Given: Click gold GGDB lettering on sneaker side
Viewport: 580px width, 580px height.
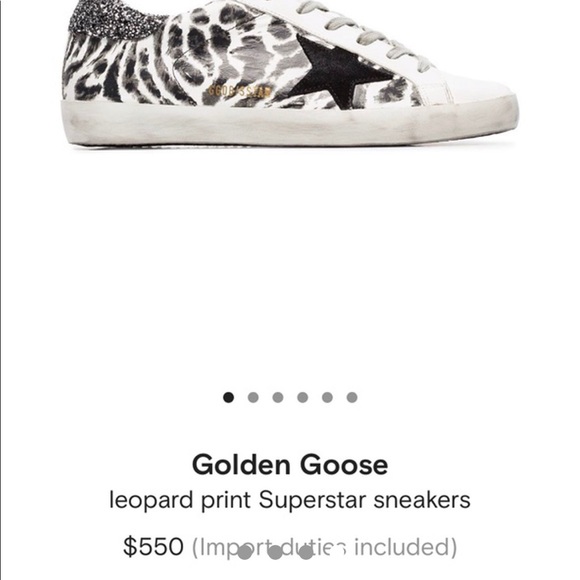Looking at the screenshot, I should [x=239, y=91].
